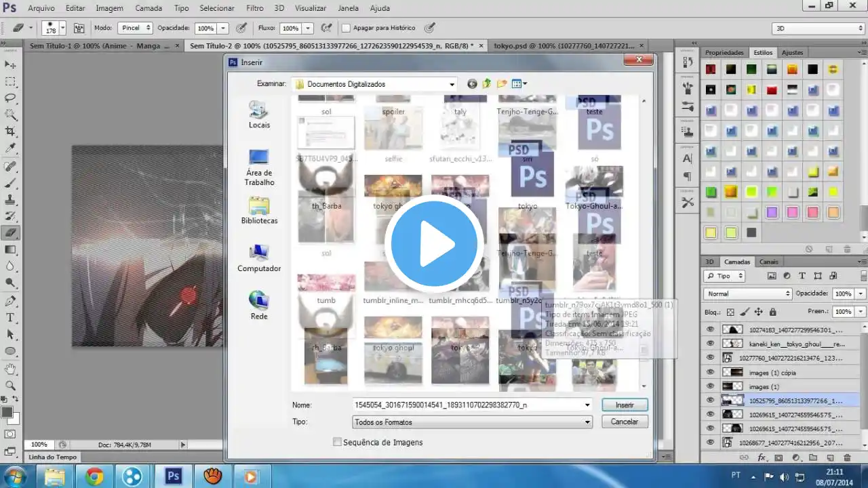Hide the images (1) cópia layer
Image resolution: width=868 pixels, height=488 pixels.
[710, 372]
